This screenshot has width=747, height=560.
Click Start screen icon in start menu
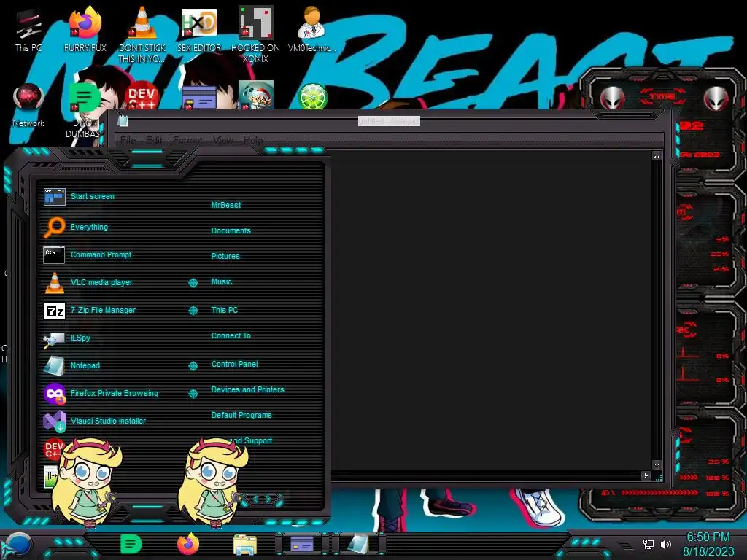tap(54, 196)
